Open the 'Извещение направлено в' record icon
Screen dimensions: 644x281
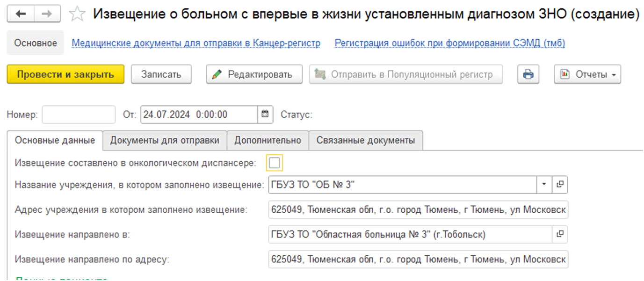pyautogui.click(x=559, y=234)
